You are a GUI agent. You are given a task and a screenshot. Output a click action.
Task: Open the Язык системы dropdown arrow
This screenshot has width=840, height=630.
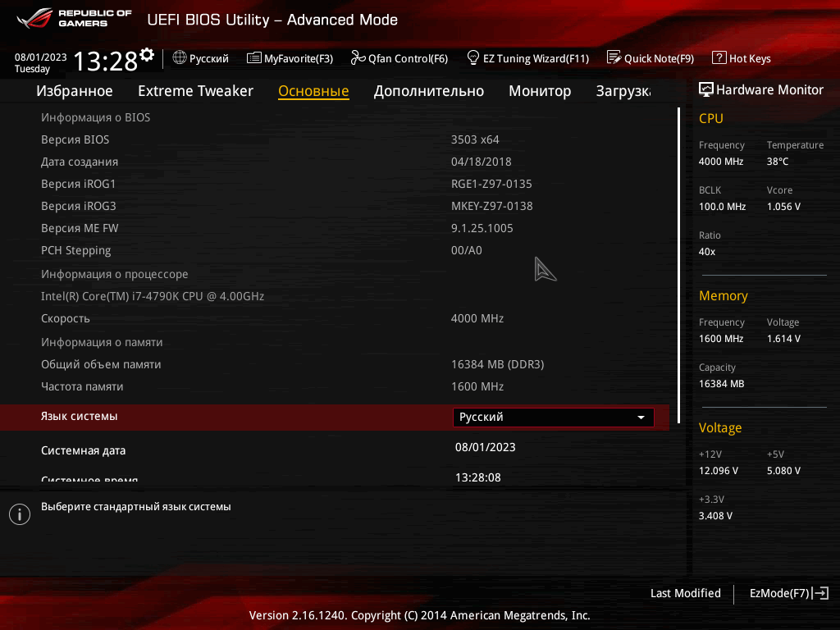tap(641, 418)
